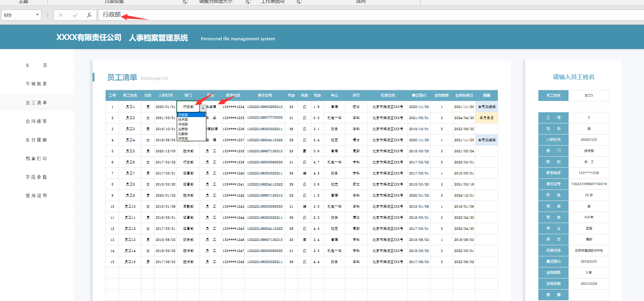Viewport: 644px width, 301px height.
Task: Open 可视图表 in the sidebar
Action: click(36, 84)
